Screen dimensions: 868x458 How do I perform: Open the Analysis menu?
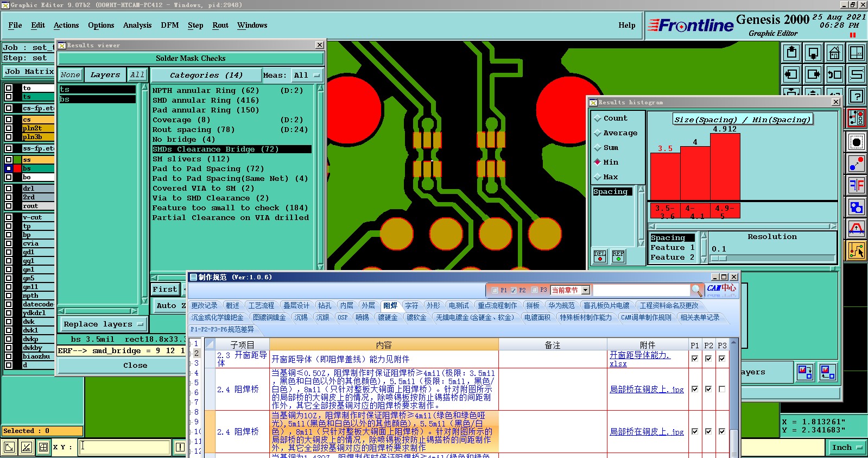pos(137,25)
